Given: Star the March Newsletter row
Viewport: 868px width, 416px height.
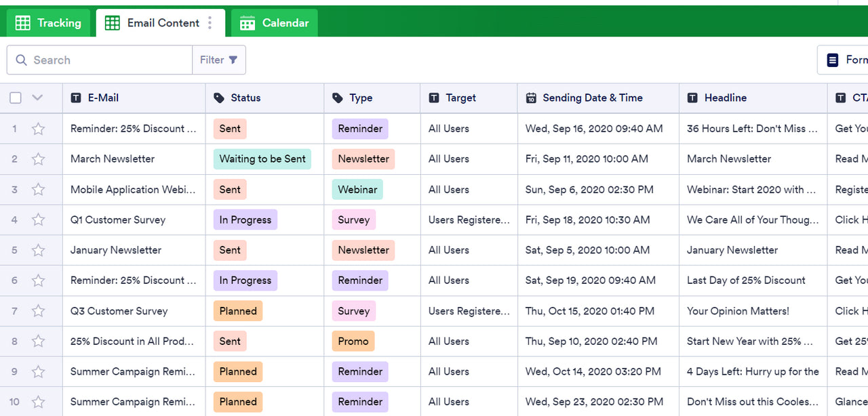Looking at the screenshot, I should (38, 159).
